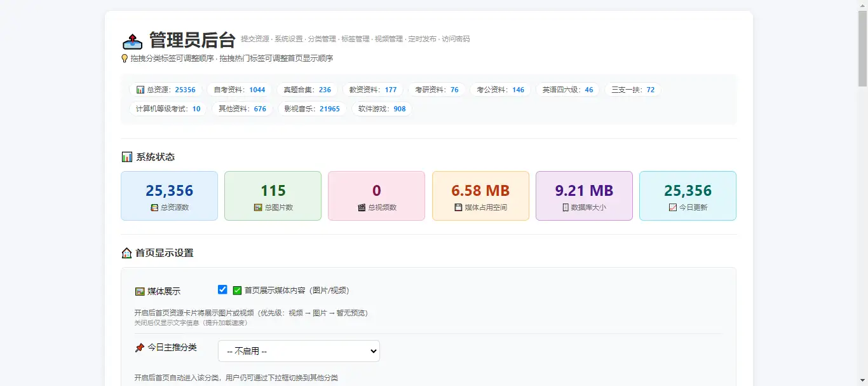
Task: Click the 英语四六级 46 category chip
Action: (567, 90)
